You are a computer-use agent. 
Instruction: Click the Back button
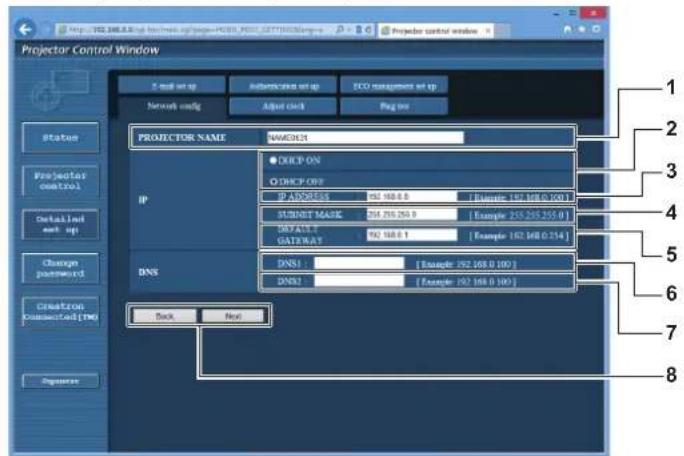point(164,315)
